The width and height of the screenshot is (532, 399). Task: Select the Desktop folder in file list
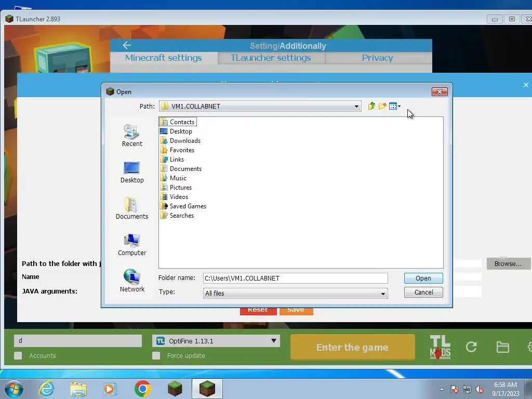176,131
